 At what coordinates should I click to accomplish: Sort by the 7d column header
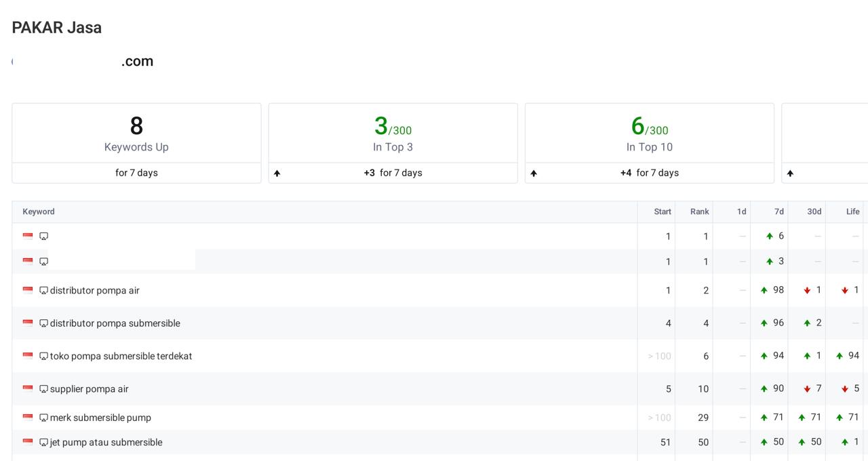point(778,212)
